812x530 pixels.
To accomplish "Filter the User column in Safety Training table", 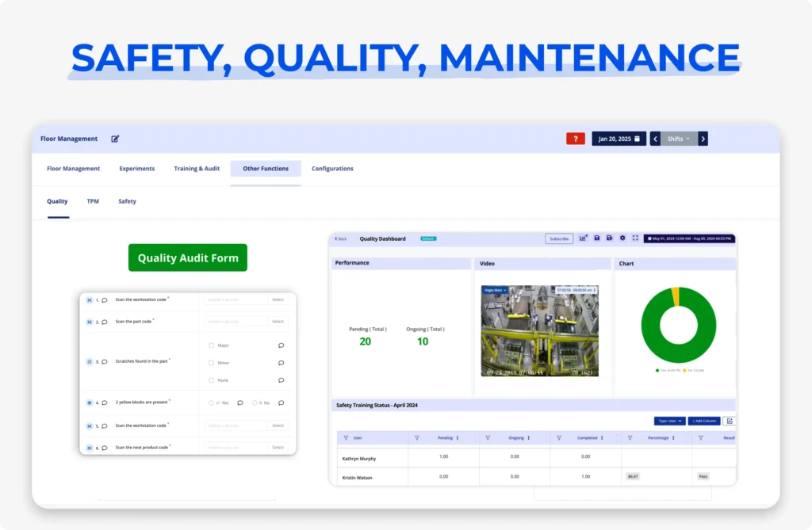I will point(347,437).
